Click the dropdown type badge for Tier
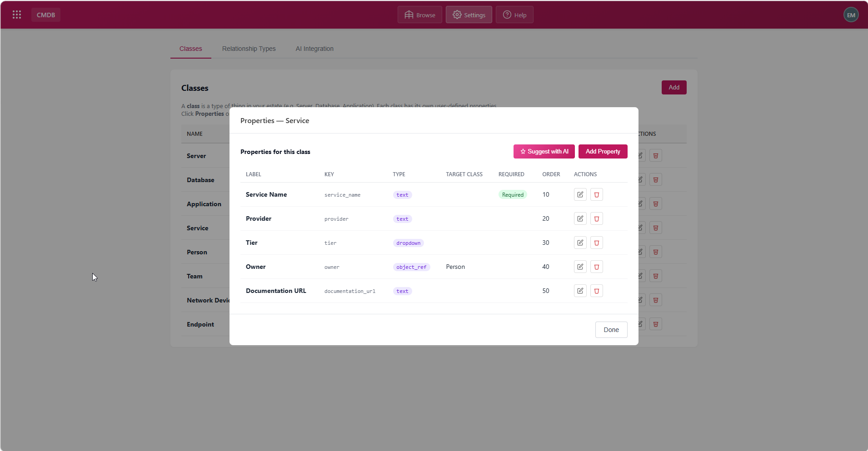Image resolution: width=868 pixels, height=451 pixels. pyautogui.click(x=408, y=243)
